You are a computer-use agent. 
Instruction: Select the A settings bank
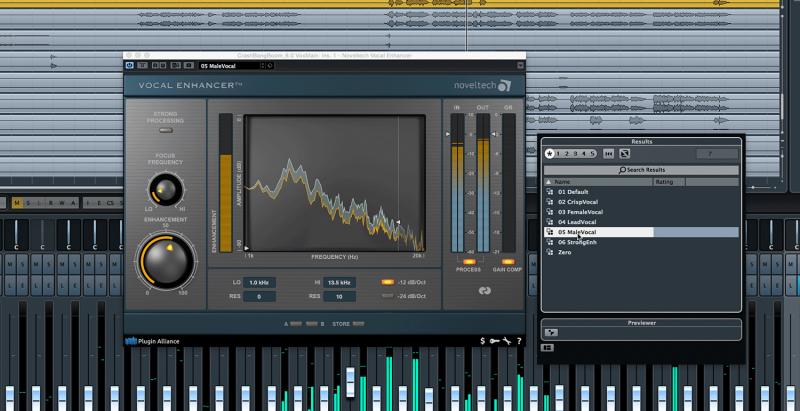295,324
